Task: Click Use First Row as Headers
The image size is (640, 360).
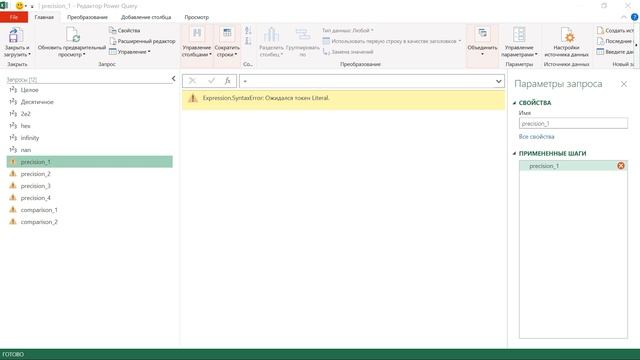Action: 391,41
